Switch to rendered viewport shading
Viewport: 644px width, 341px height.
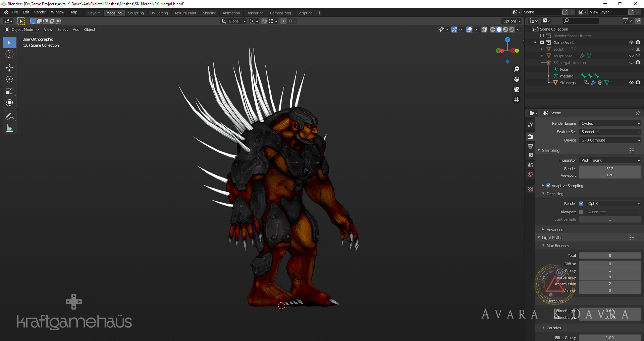click(512, 30)
